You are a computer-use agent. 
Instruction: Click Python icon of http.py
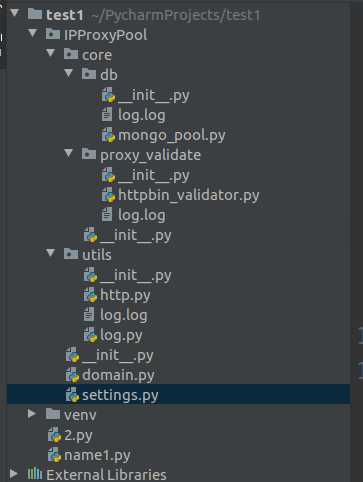tap(90, 295)
